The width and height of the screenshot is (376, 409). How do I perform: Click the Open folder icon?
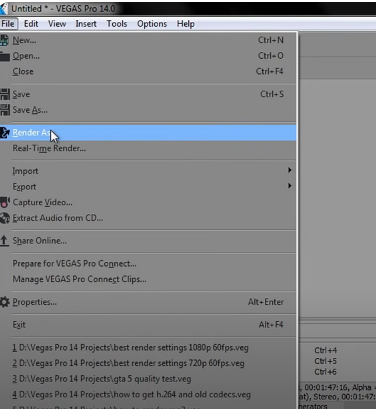pyautogui.click(x=4, y=56)
